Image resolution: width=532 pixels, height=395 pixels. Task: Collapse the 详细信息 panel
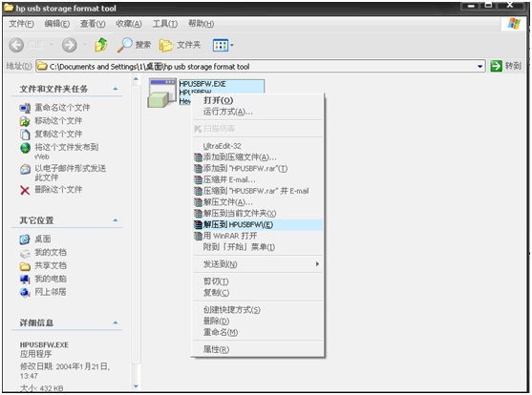[x=116, y=322]
